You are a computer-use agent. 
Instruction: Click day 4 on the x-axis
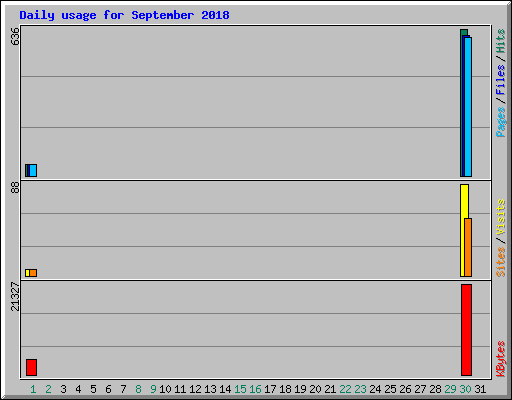tap(78, 389)
